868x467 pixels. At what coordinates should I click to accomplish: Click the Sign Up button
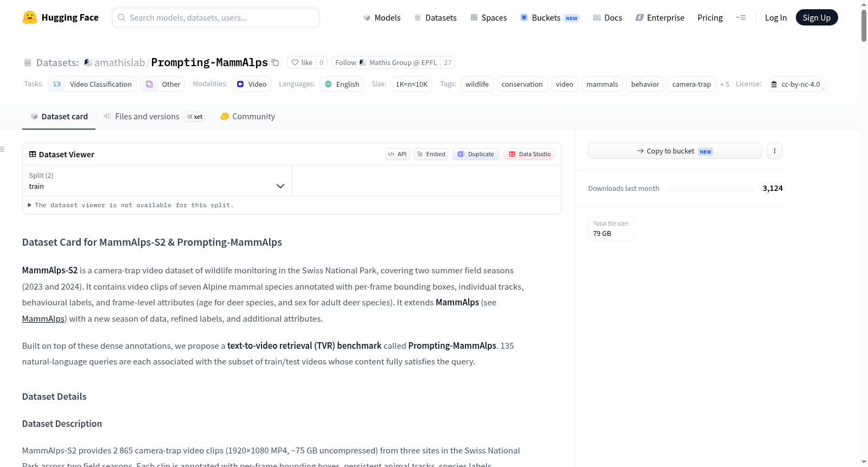[816, 17]
